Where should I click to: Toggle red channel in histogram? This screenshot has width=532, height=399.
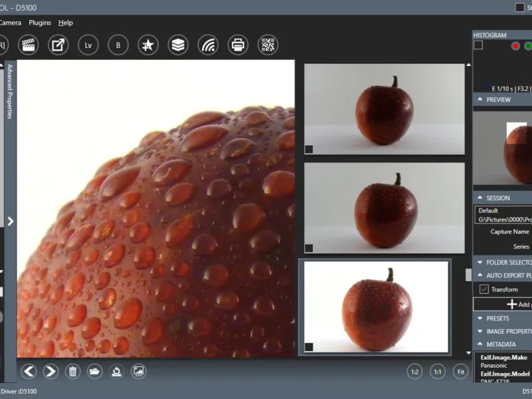point(515,46)
